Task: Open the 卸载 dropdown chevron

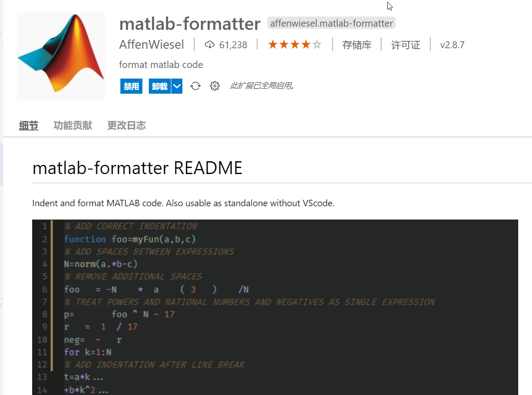Action: coord(177,85)
